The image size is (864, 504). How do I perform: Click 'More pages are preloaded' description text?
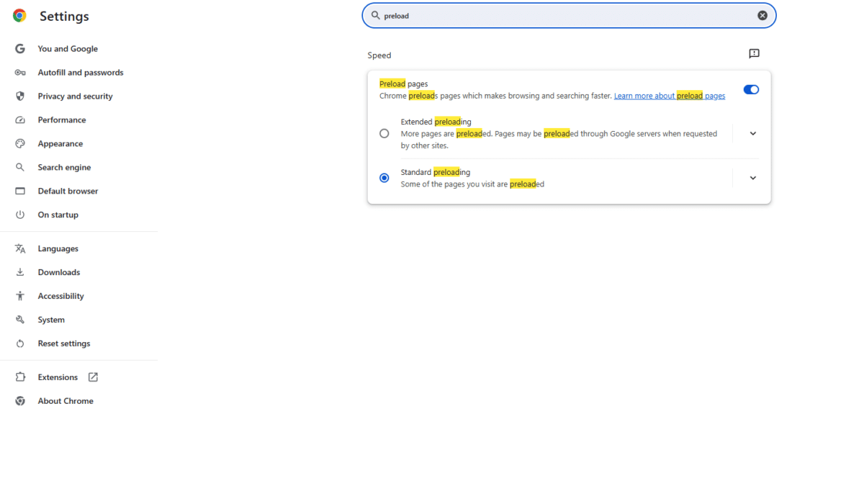click(x=559, y=140)
